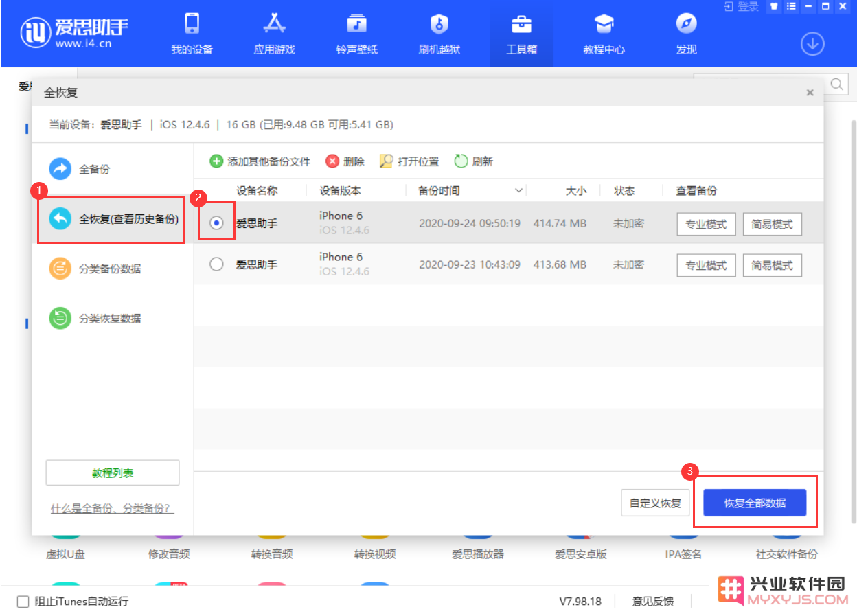Toggle 阻止iTunes自动运行 checkbox
This screenshot has height=616, width=857.
point(23,602)
